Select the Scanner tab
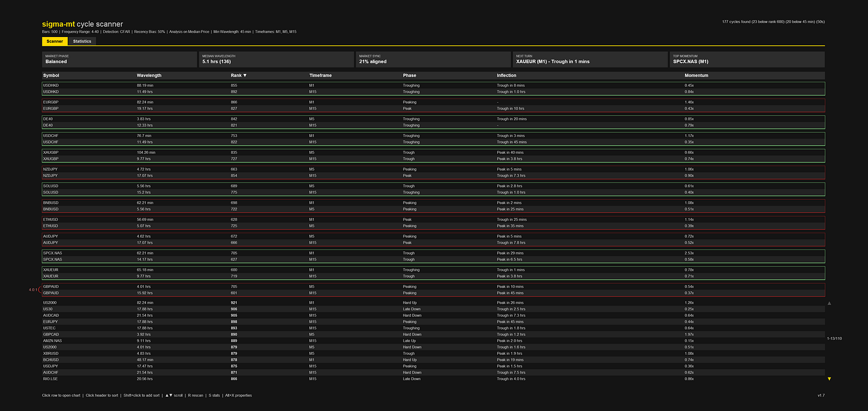This screenshot has height=411, width=868. click(55, 41)
